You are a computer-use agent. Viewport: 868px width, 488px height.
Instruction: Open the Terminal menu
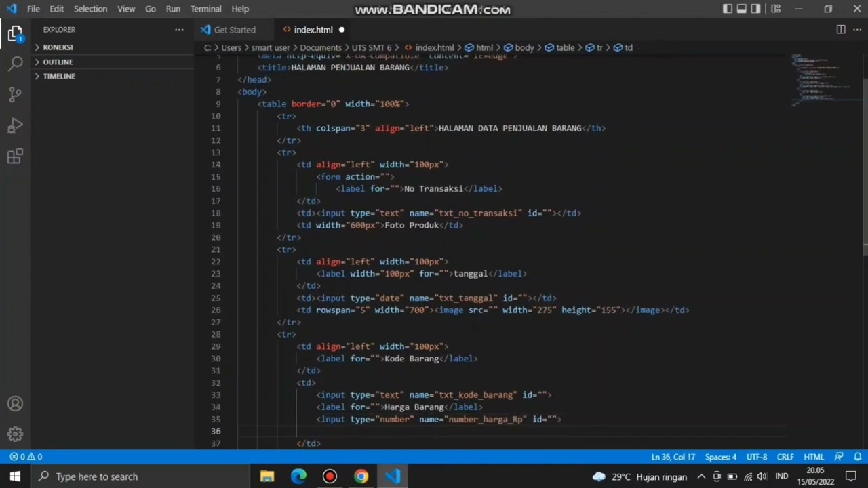click(205, 9)
